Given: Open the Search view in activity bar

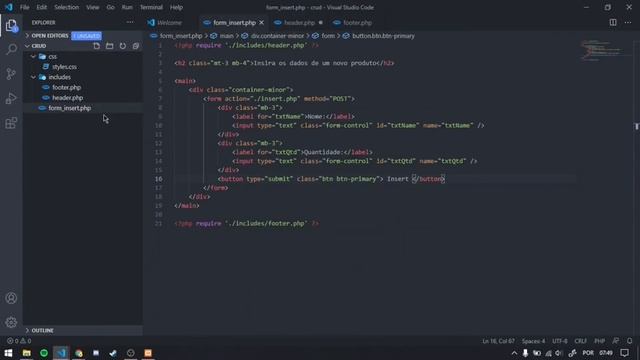Looking at the screenshot, I should click(11, 49).
